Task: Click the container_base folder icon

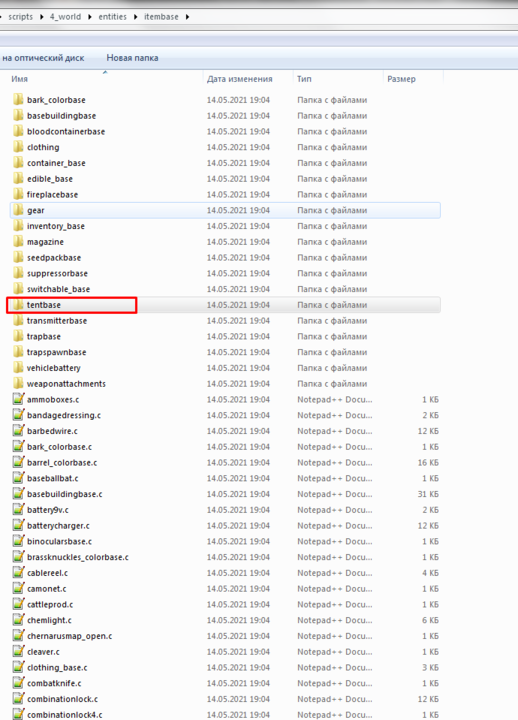Action: [18, 163]
